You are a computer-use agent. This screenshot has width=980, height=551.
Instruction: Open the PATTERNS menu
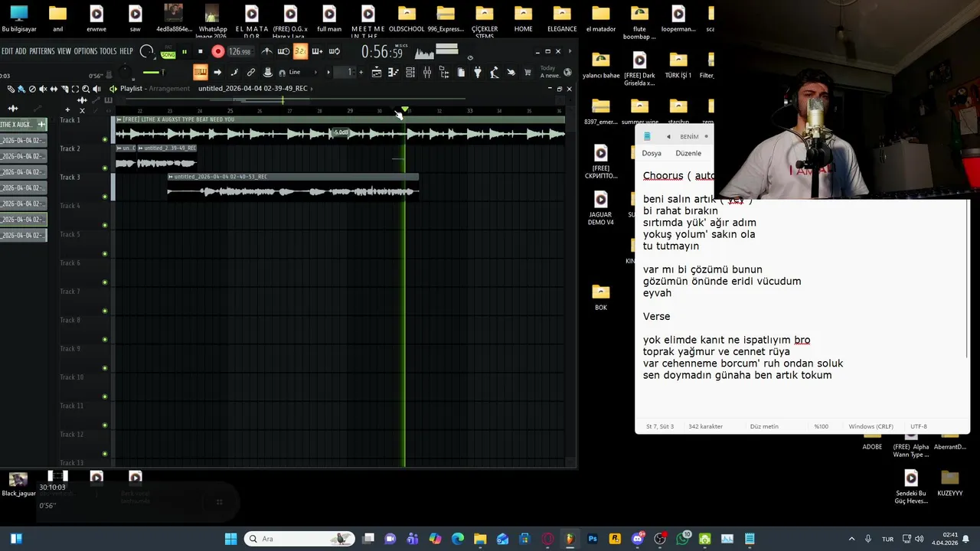(x=42, y=51)
